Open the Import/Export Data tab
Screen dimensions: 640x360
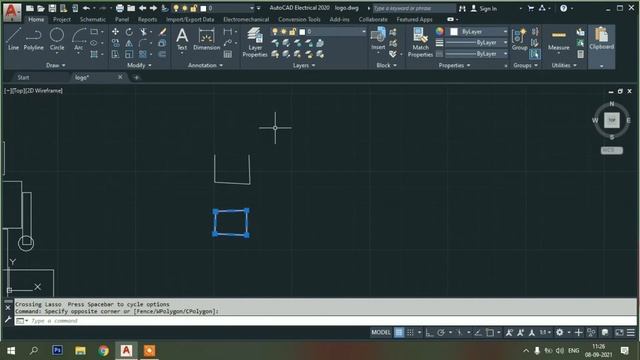click(x=190, y=19)
